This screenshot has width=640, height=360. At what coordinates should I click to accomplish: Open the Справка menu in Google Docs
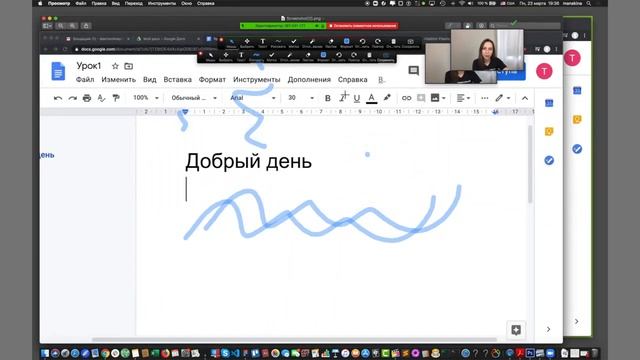point(353,80)
